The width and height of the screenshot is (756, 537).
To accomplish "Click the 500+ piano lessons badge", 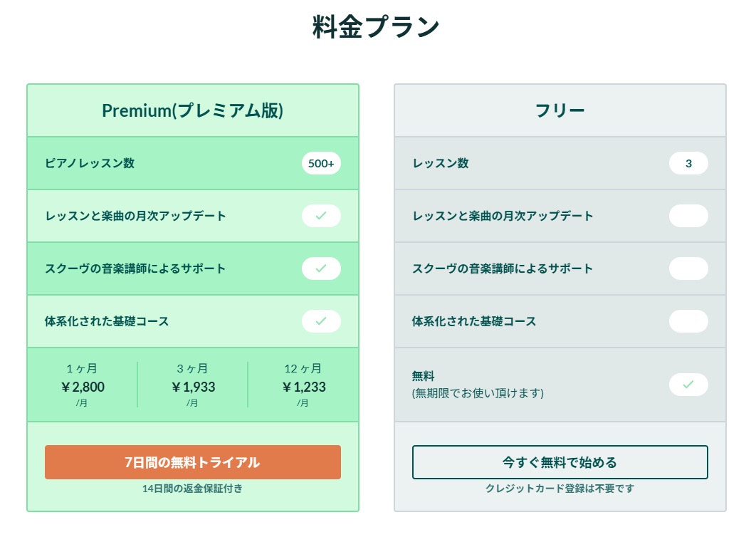I will click(x=321, y=163).
